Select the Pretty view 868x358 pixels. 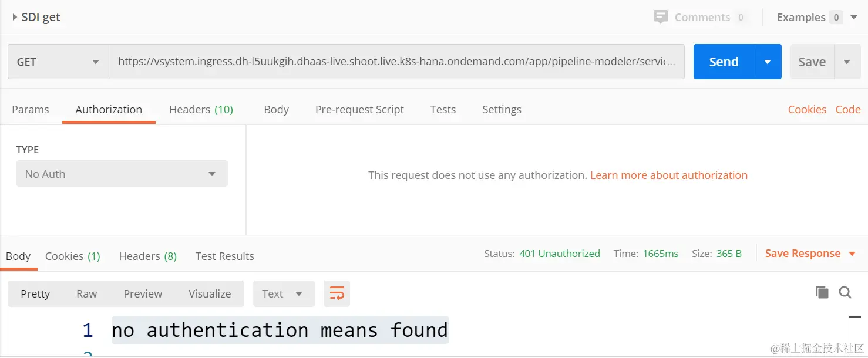(35, 293)
